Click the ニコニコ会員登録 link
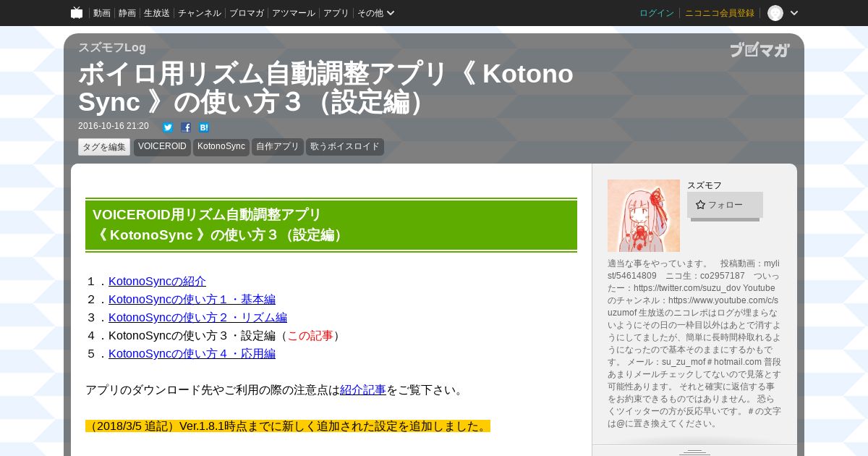Screen dimensions: 868x456 pyautogui.click(x=720, y=13)
